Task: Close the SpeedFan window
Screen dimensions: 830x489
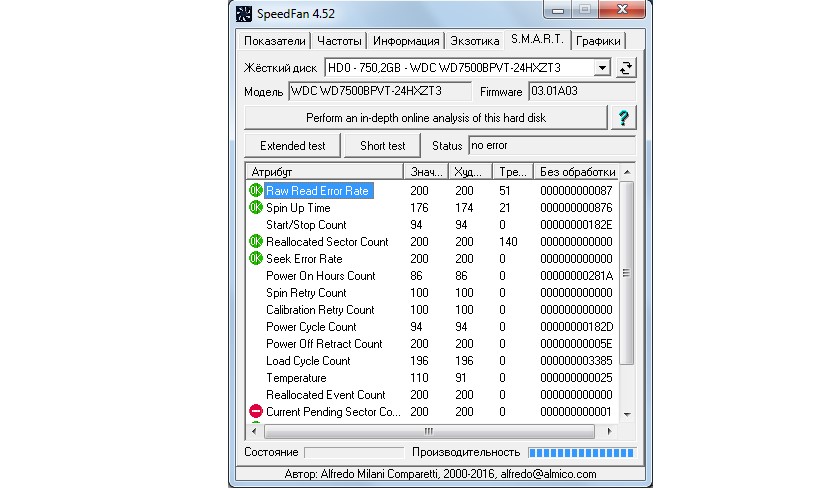Action: coord(622,9)
